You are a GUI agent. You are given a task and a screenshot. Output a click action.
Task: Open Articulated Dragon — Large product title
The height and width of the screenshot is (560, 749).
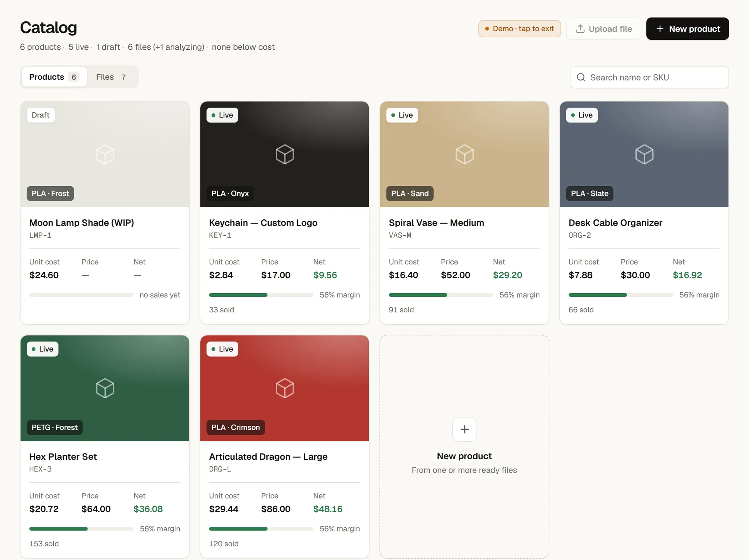(268, 457)
